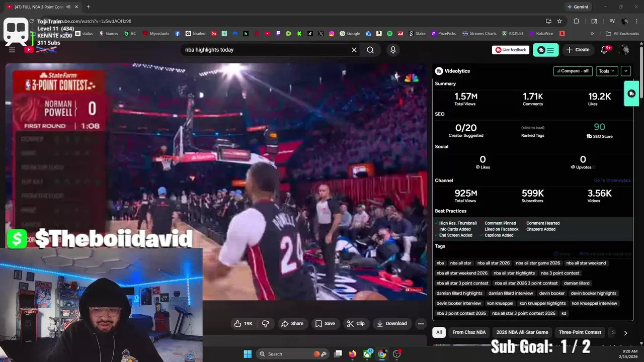Share the video
This screenshot has width=644, height=362.
pyautogui.click(x=292, y=324)
